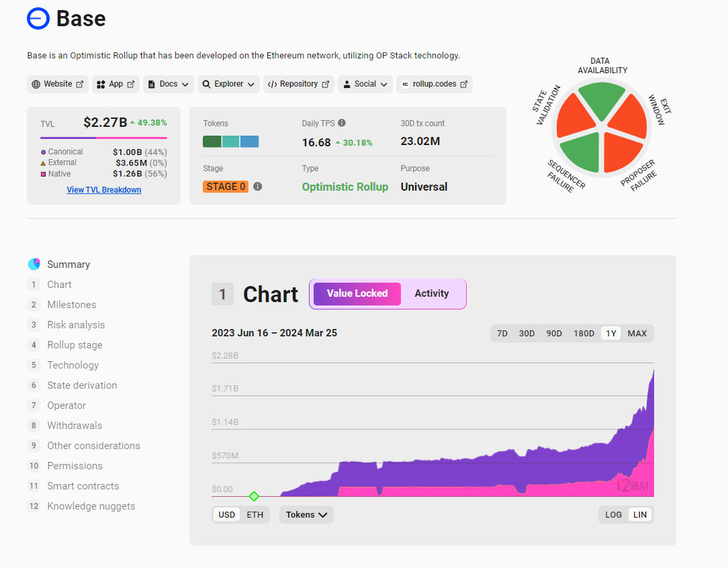Switch chart currency to USD
This screenshot has width=728, height=568.
(x=226, y=515)
